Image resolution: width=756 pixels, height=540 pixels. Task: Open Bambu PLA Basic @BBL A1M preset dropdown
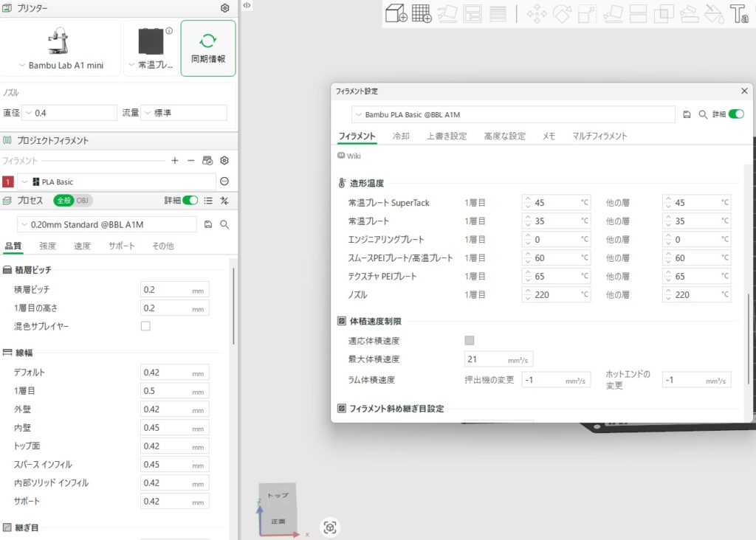pos(513,114)
